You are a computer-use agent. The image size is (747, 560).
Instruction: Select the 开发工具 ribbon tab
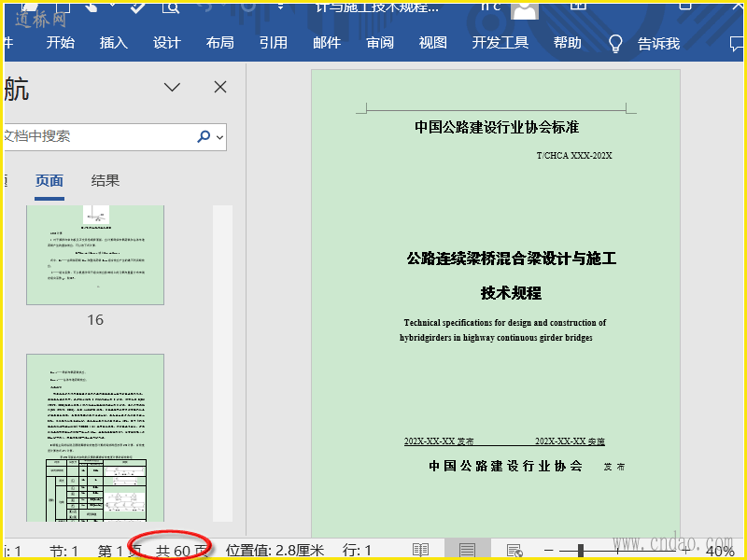tap(500, 43)
